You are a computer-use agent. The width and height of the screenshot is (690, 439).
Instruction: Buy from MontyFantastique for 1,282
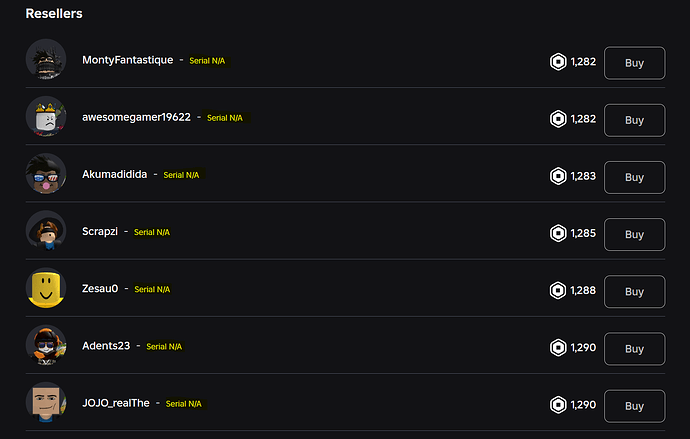click(x=634, y=62)
